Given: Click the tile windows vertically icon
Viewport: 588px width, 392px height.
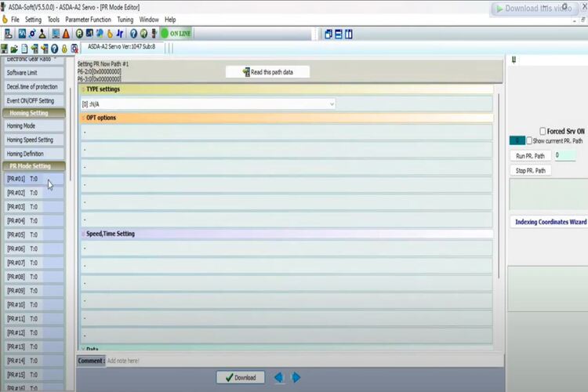Looking at the screenshot, I should 348,34.
